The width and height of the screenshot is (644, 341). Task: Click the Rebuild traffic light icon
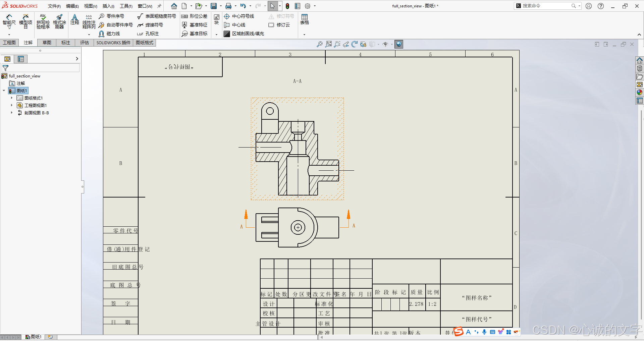point(287,6)
